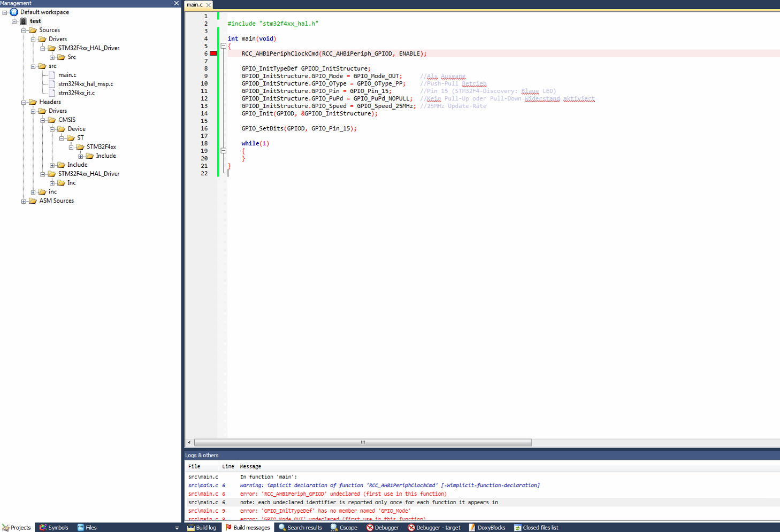
Task: Collapse the ST folder node
Action: pyautogui.click(x=62, y=138)
